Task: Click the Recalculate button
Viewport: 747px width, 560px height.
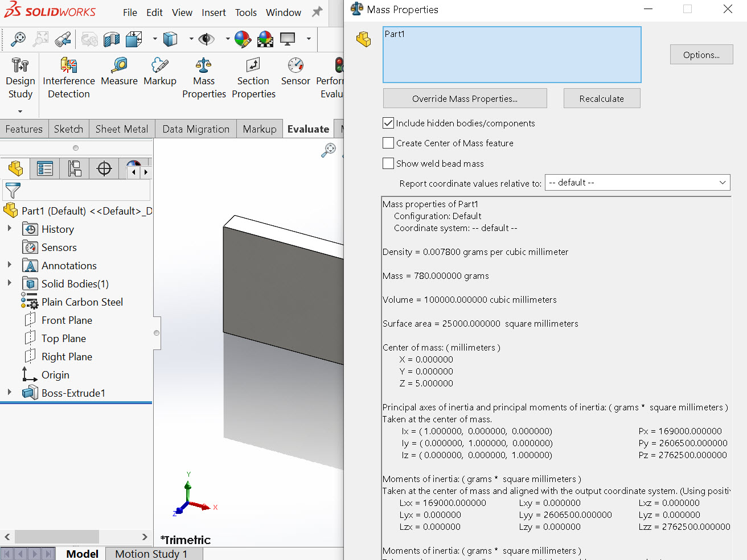Action: 601,98
